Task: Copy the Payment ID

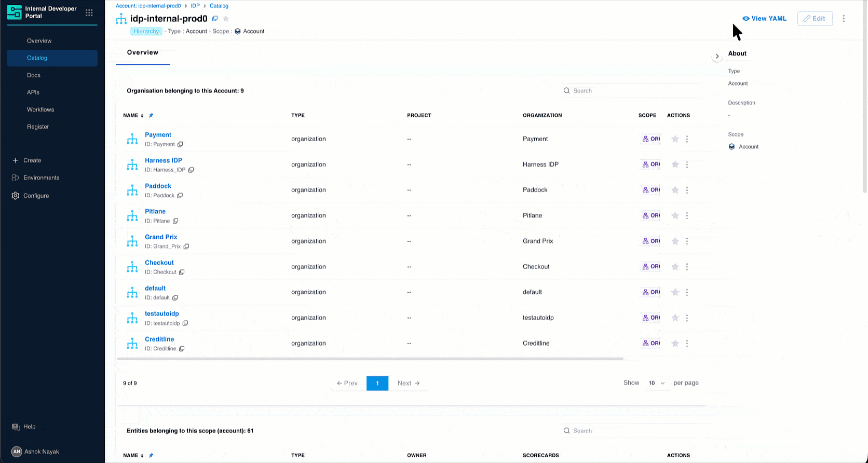Action: [180, 144]
